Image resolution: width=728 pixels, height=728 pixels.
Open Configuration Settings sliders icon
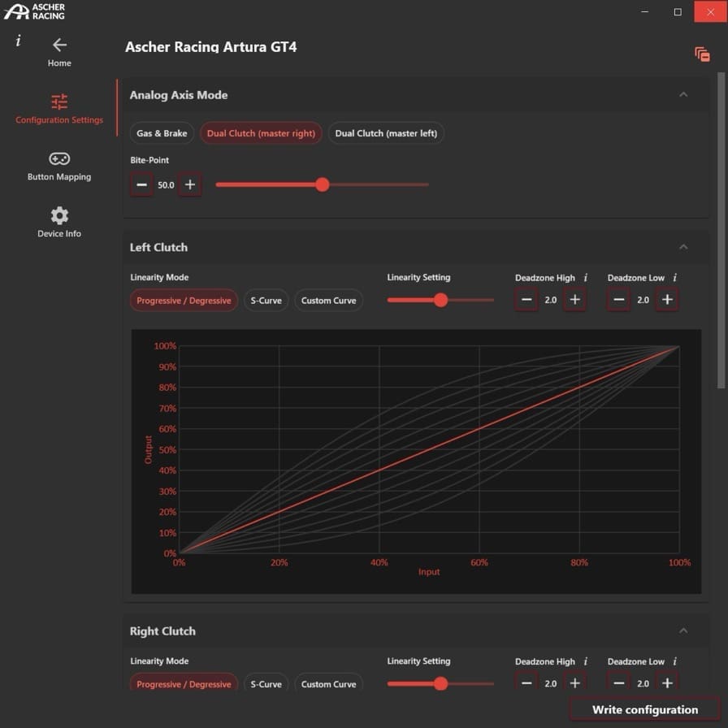(x=59, y=102)
